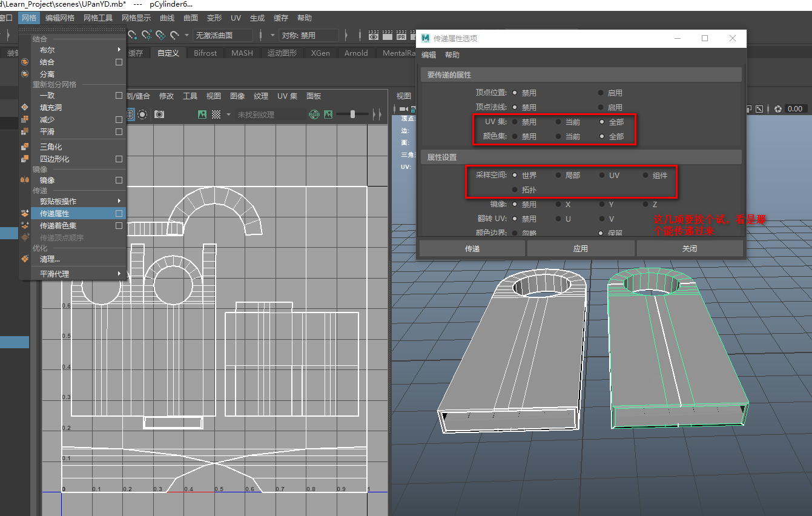Image resolution: width=812 pixels, height=516 pixels.
Task: Open the 未找到纹理 texture dropdown
Action: 270,114
